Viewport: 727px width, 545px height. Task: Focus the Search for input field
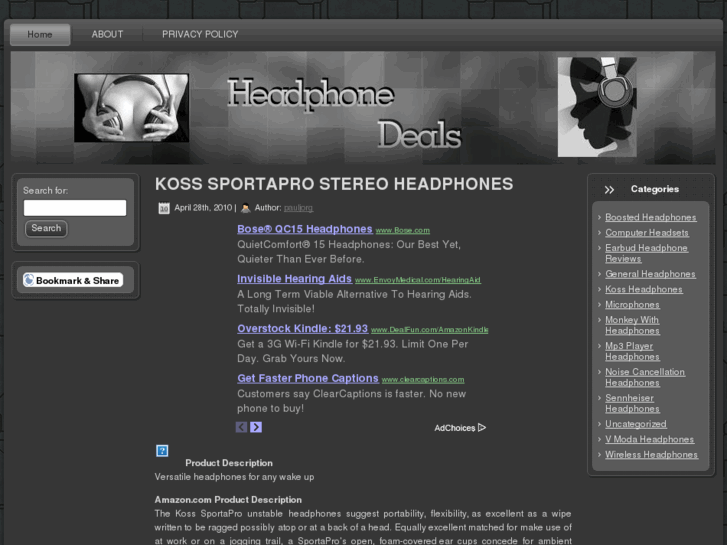(x=75, y=208)
